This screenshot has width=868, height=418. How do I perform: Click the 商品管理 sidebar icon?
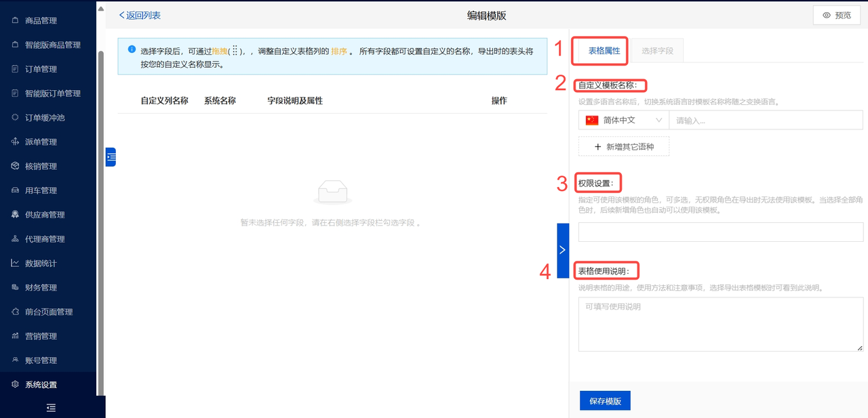point(15,20)
